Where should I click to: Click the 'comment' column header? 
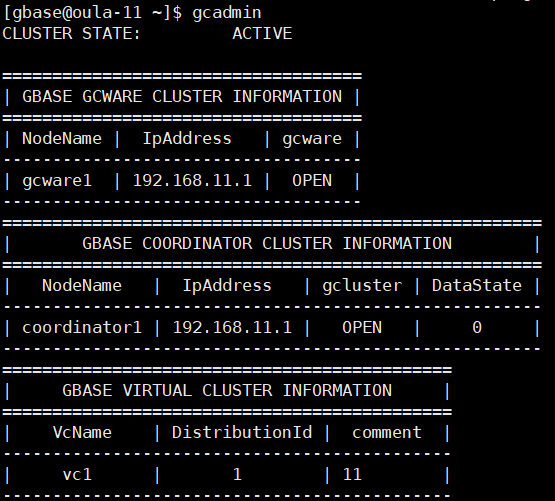(387, 432)
